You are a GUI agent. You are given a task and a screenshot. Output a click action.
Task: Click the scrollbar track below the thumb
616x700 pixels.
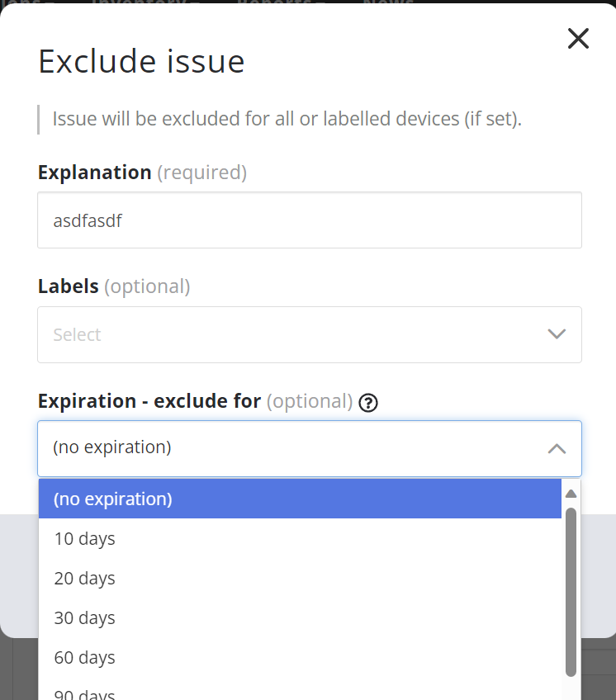[x=571, y=688]
